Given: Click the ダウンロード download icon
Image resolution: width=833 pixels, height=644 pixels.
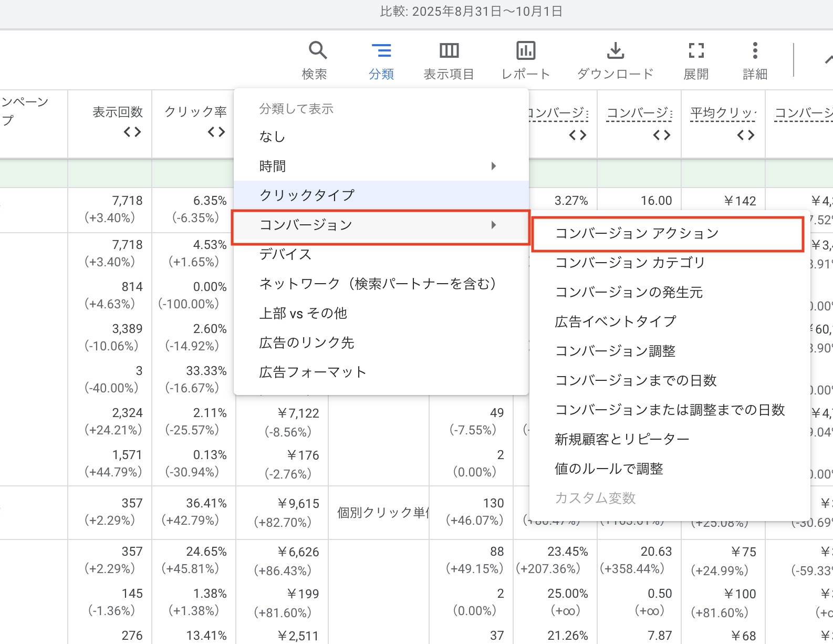Looking at the screenshot, I should 615,51.
